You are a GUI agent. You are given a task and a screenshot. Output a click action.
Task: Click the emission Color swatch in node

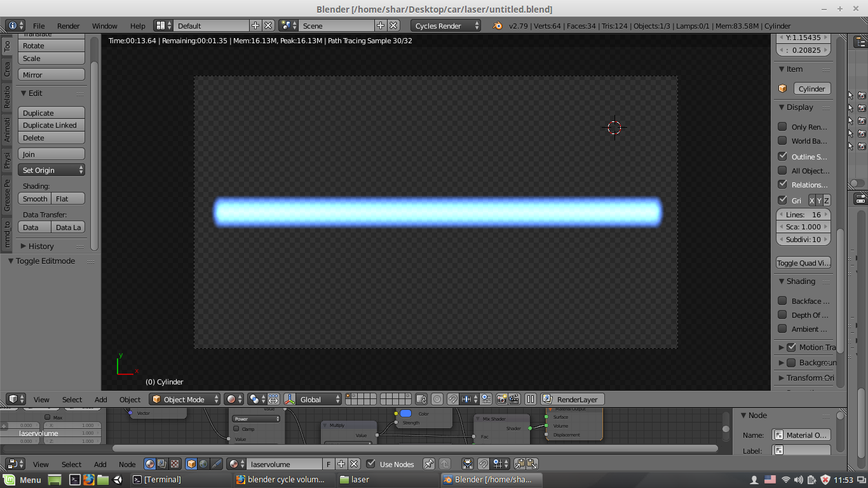[405, 414]
